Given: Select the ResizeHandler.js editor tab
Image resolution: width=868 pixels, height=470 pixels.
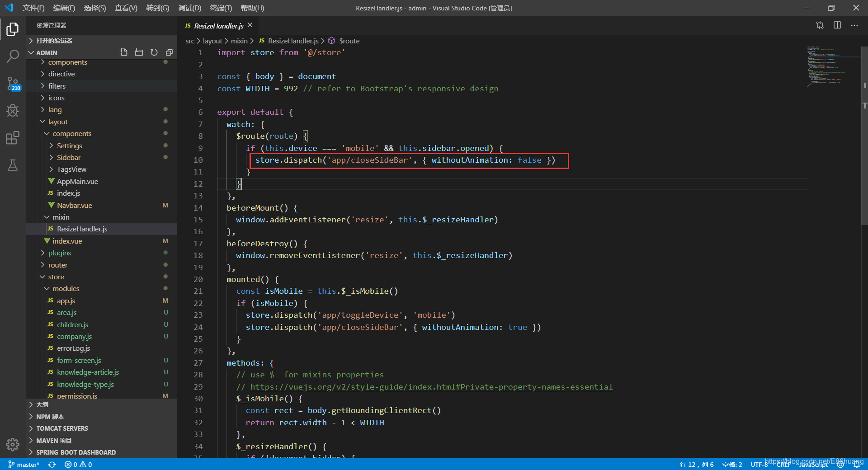Looking at the screenshot, I should pos(219,26).
